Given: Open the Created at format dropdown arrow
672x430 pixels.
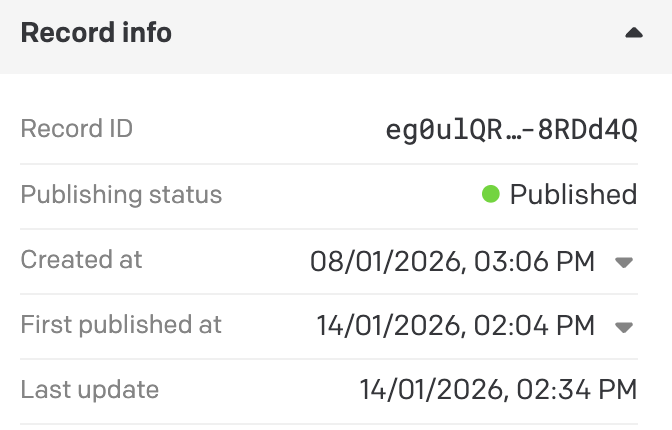Looking at the screenshot, I should pos(623,263).
